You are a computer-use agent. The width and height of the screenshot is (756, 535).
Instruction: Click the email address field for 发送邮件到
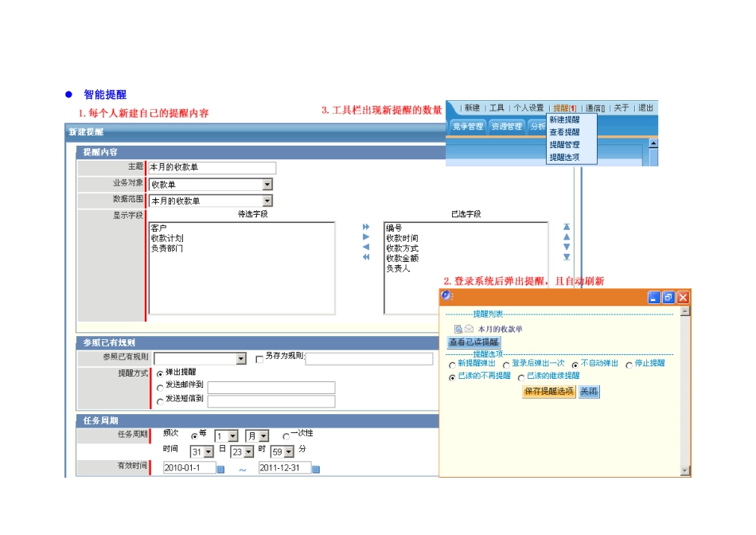point(271,388)
